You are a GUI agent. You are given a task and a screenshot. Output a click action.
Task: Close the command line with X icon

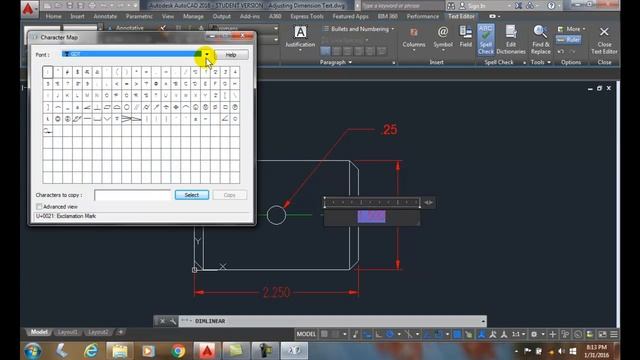pos(162,321)
